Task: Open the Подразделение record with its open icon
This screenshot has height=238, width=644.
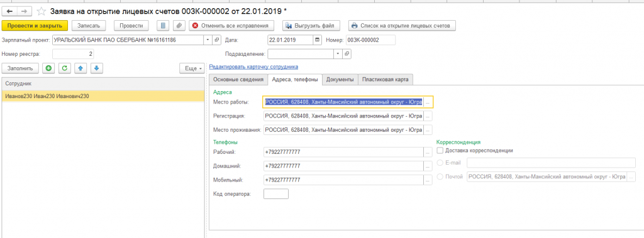Action: point(347,54)
